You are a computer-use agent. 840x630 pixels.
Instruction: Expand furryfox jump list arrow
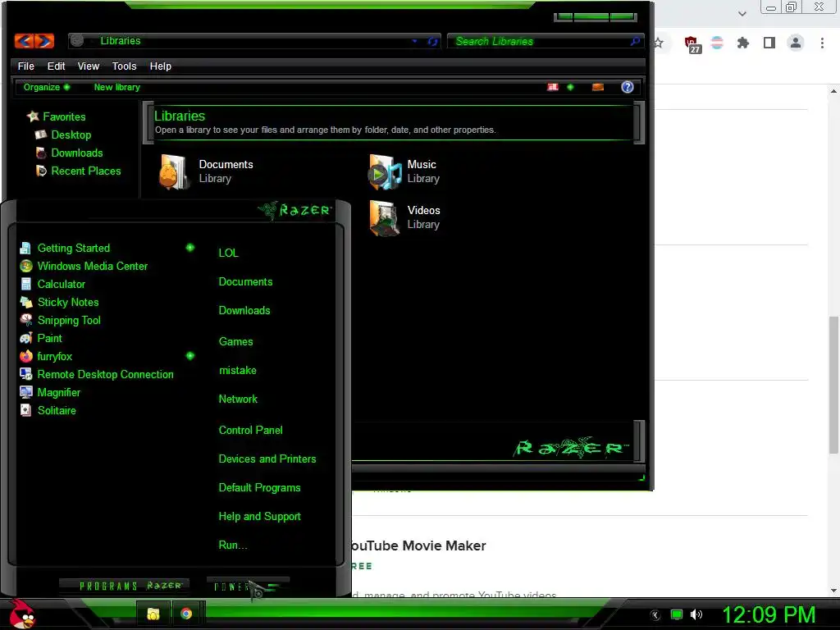[190, 356]
